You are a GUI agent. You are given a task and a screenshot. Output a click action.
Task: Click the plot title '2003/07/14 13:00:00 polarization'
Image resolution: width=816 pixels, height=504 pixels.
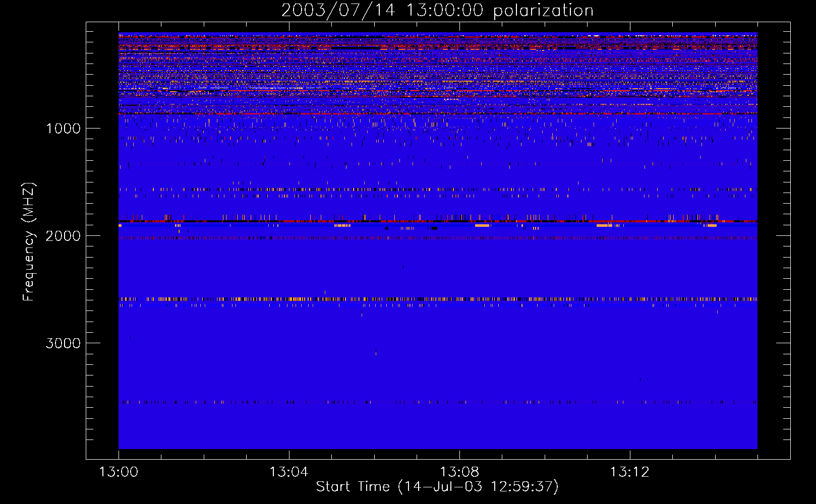point(437,10)
